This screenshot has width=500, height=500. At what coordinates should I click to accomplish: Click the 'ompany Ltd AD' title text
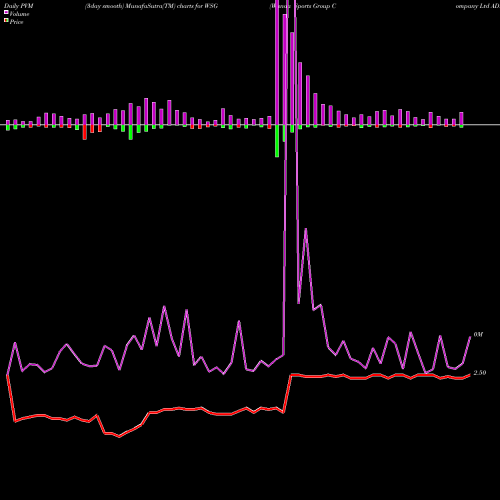coord(477,6)
